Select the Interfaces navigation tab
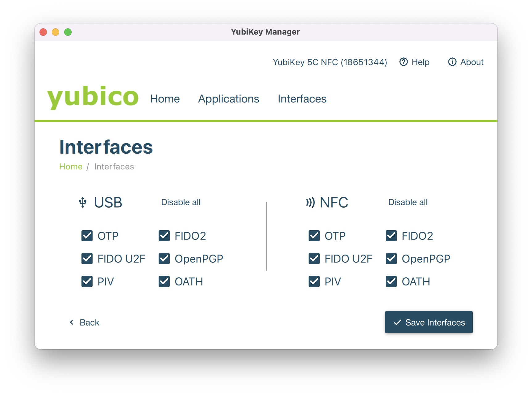 click(302, 99)
